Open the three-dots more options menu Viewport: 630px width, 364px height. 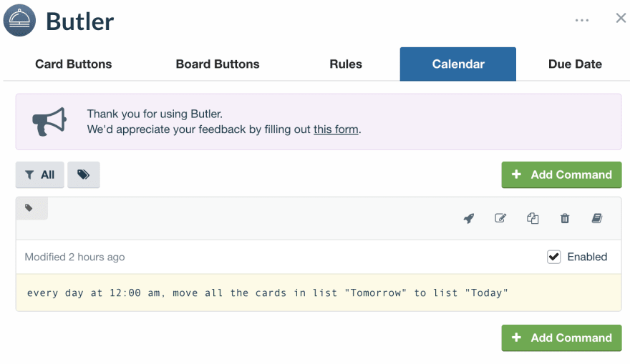(x=582, y=20)
